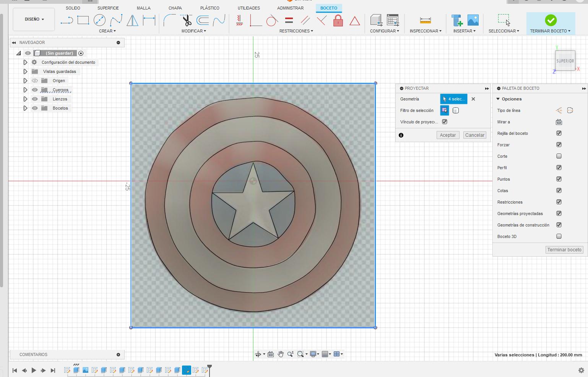Click the Zoom tool in navigation bar
Image resolution: width=588 pixels, height=377 pixels.
[x=291, y=354]
